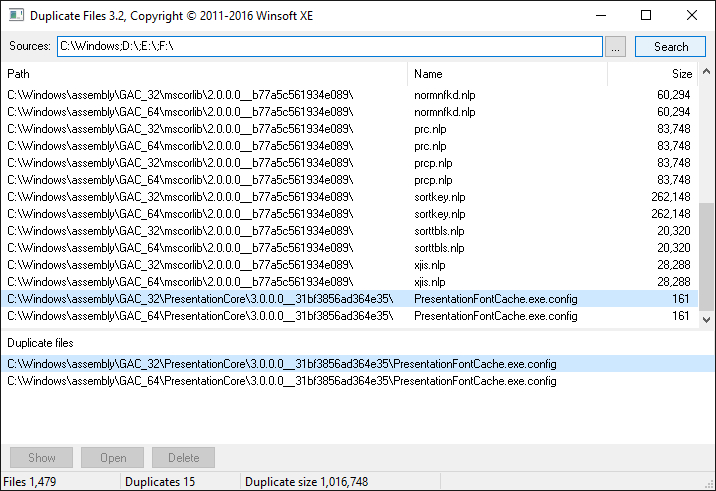Viewport: 716px width, 491px height.
Task: Click the Search button
Action: tap(671, 47)
